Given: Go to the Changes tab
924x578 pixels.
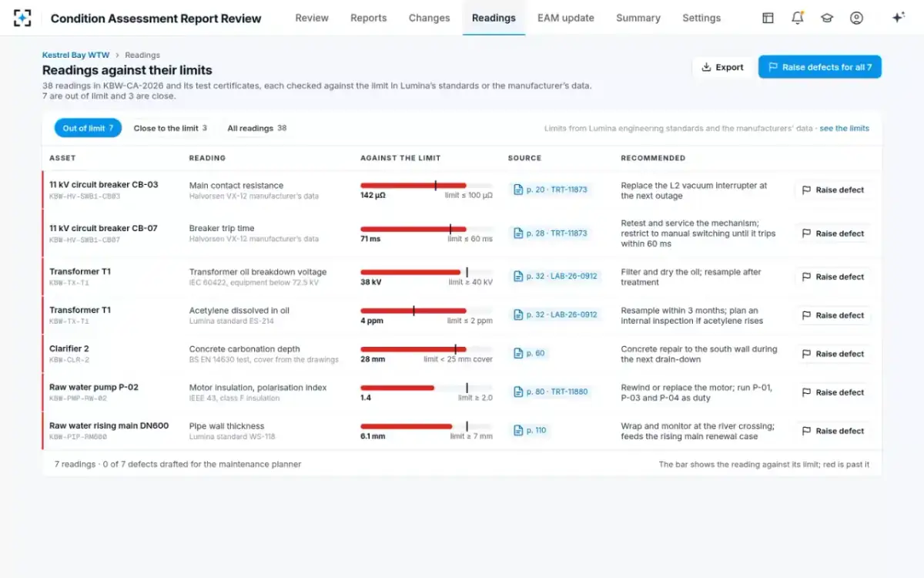Looking at the screenshot, I should coord(430,18).
